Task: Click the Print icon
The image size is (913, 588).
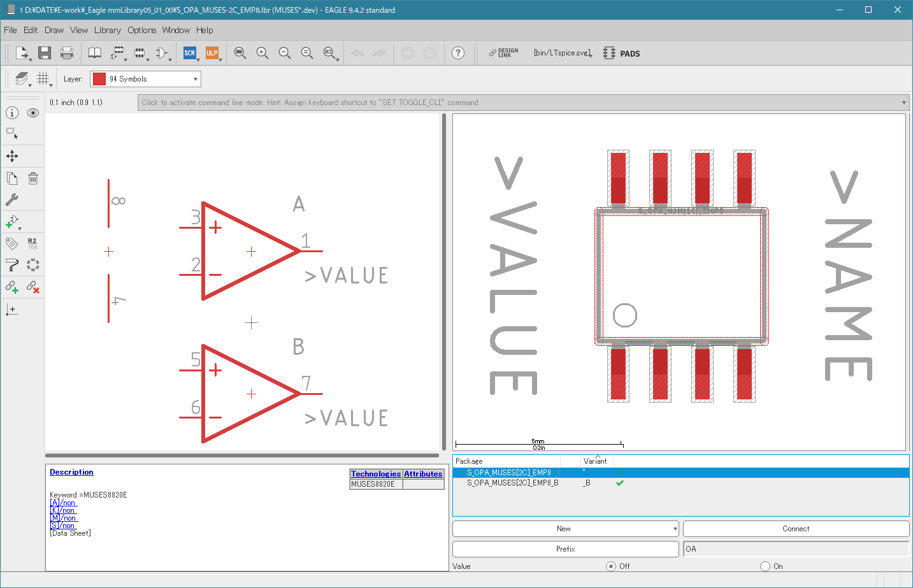Action: coord(67,53)
